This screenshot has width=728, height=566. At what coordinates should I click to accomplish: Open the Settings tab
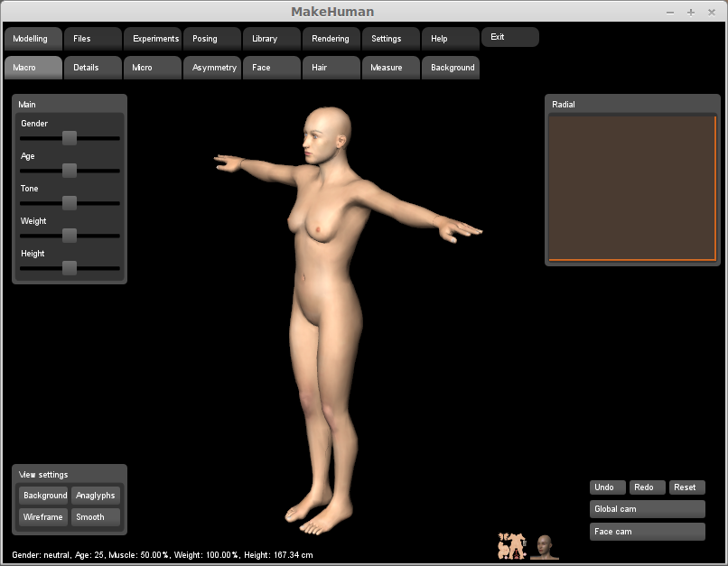[x=391, y=39]
